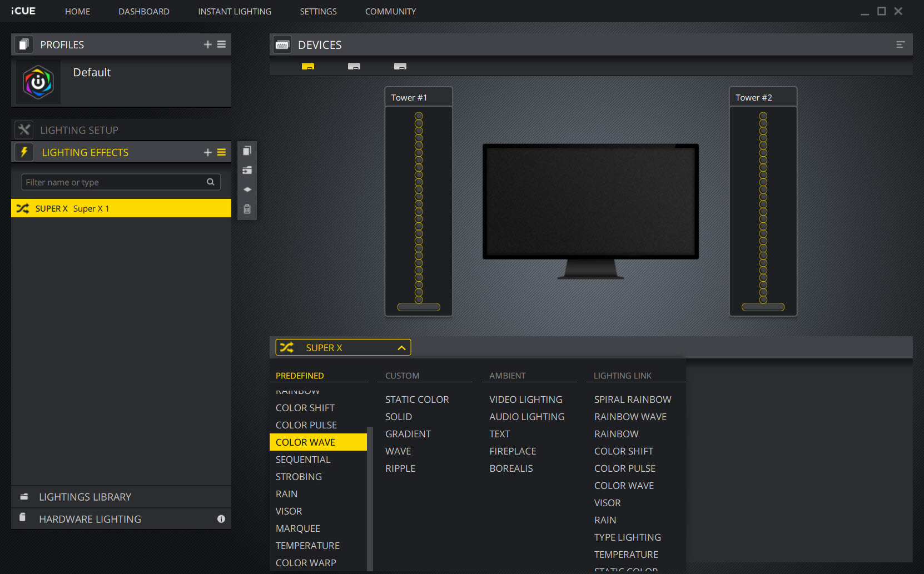Click the filter search magnifier icon
Screen dimensions: 924x574
pos(211,182)
